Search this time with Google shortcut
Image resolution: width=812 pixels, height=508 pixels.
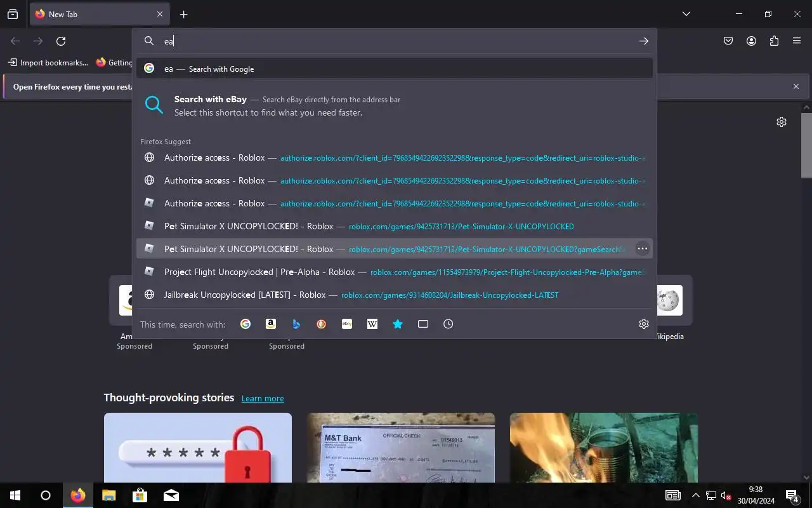(x=246, y=324)
